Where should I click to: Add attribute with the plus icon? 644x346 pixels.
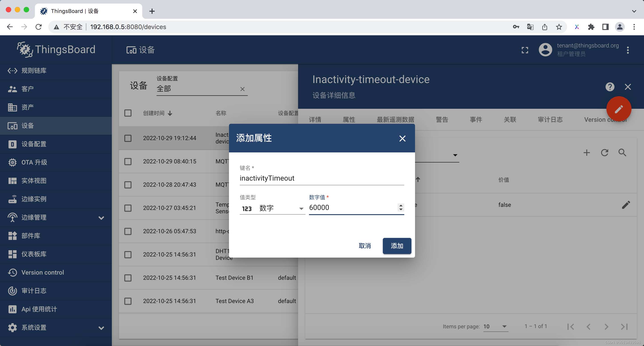[587, 153]
